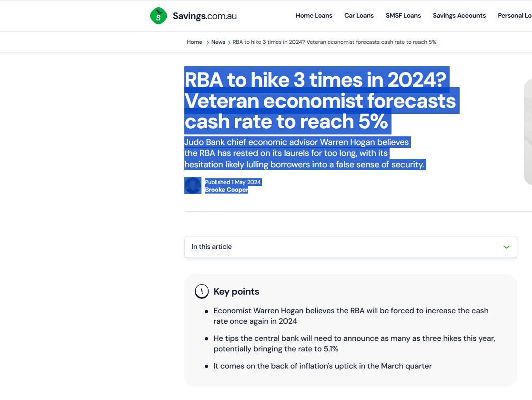This screenshot has width=532, height=400.
Task: Click the Savings.com.au green logo icon
Action: (x=159, y=16)
